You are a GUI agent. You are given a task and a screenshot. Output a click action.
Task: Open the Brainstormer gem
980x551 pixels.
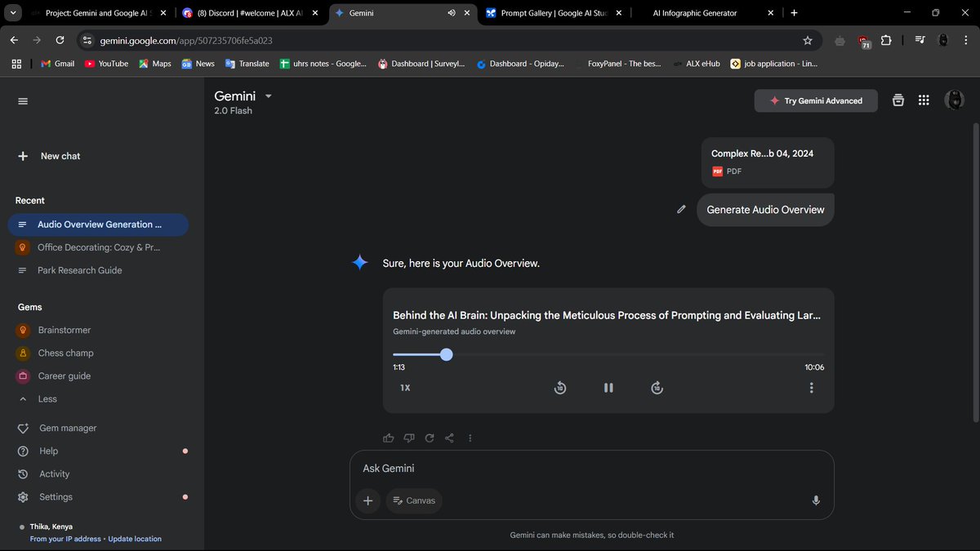(x=98, y=331)
